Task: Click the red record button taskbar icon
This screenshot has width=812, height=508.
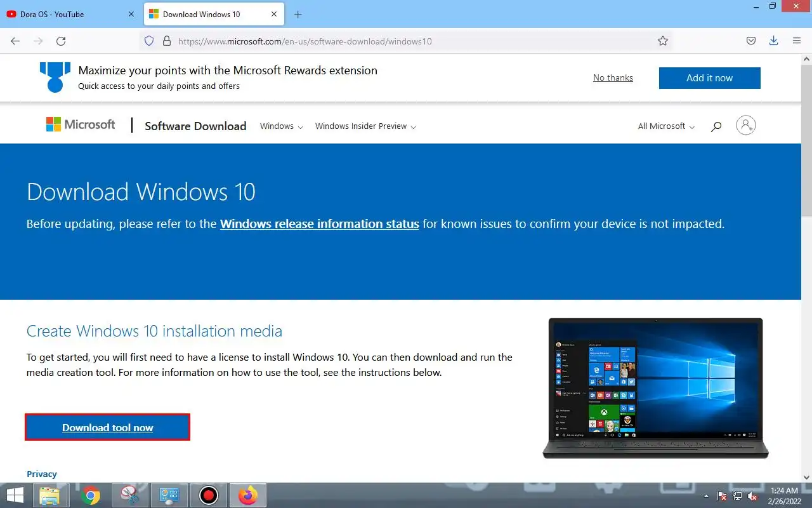Action: point(209,495)
